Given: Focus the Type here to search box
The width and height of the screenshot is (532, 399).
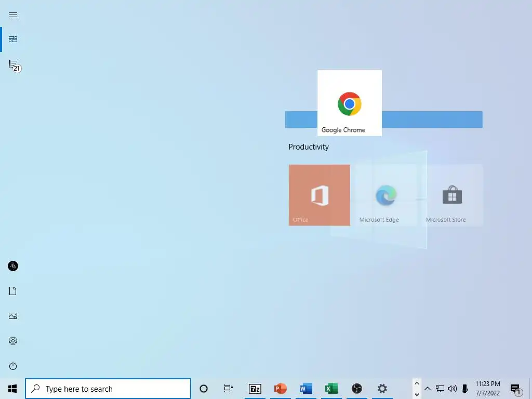Looking at the screenshot, I should tap(108, 389).
